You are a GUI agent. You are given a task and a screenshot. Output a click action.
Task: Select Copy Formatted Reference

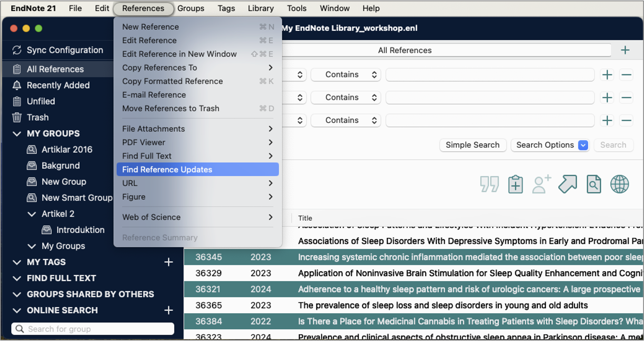198,81
